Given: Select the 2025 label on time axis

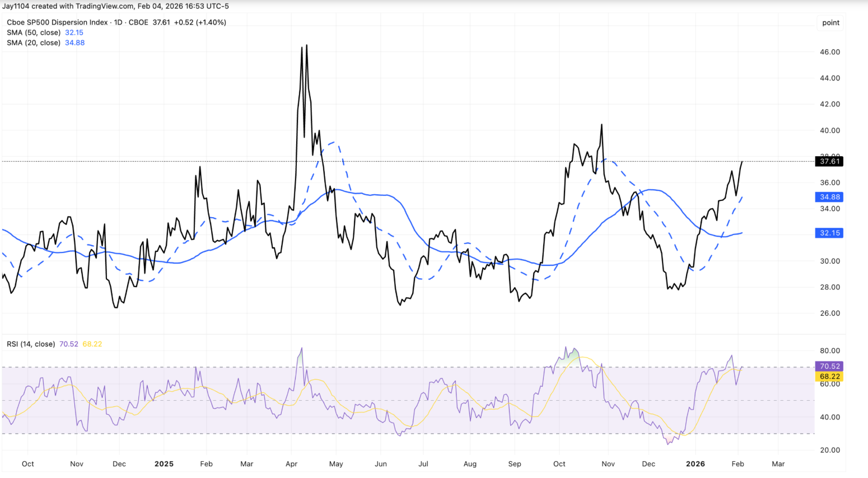Looking at the screenshot, I should click(164, 463).
